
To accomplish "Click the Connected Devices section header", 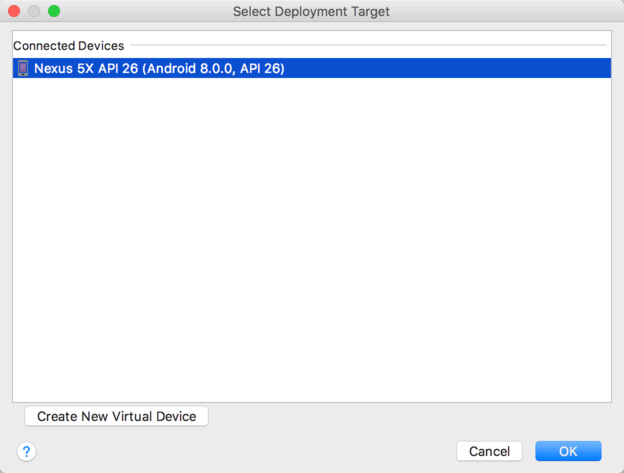I will click(x=69, y=46).
